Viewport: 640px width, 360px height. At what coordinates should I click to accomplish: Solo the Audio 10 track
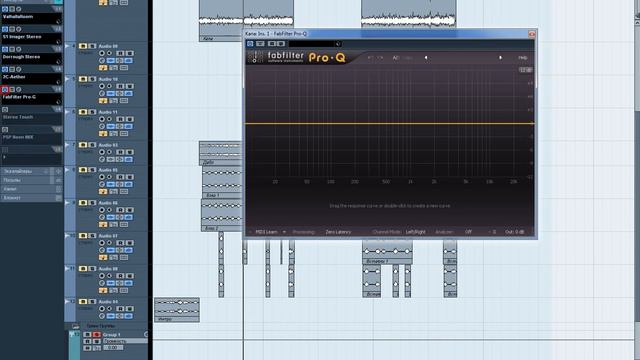coord(92,79)
